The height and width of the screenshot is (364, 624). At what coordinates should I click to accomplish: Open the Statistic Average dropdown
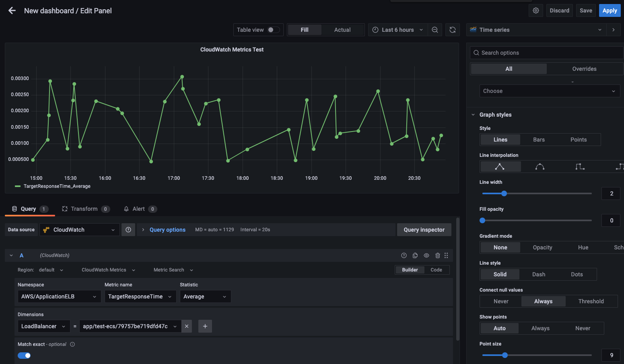[x=205, y=296]
